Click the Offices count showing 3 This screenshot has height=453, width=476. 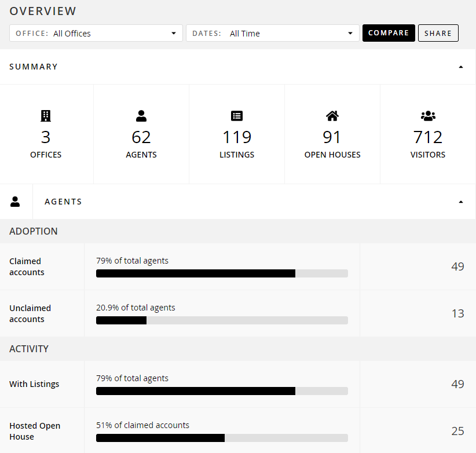46,137
